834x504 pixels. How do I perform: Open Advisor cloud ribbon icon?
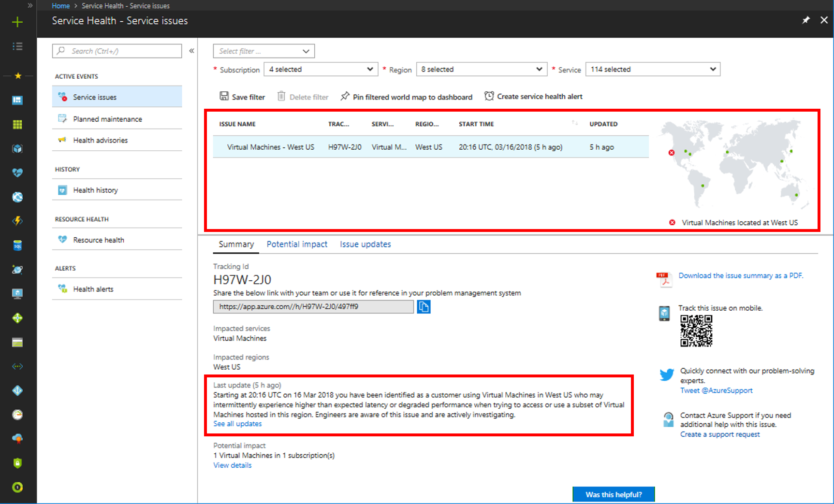point(17,439)
